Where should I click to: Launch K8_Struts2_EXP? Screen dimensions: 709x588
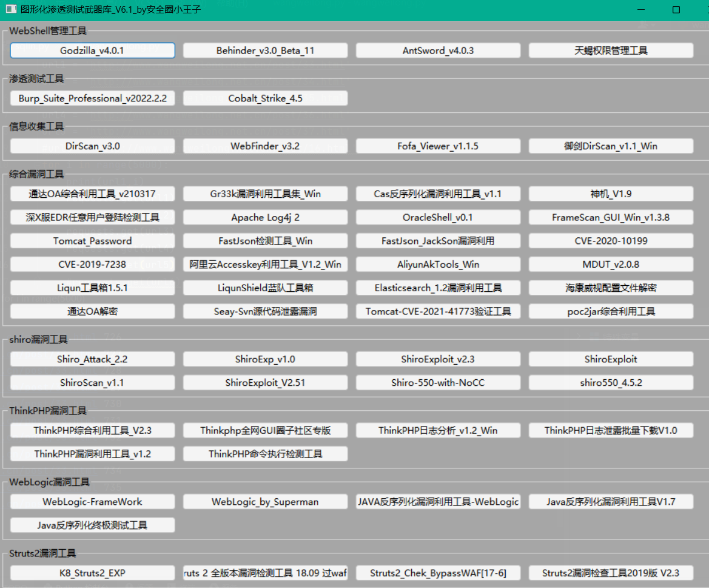[92, 573]
